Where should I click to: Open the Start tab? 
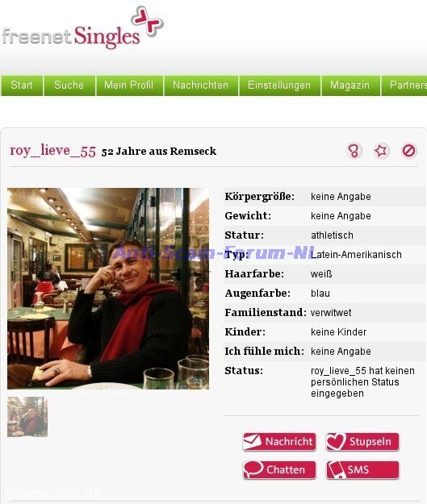[x=22, y=85]
